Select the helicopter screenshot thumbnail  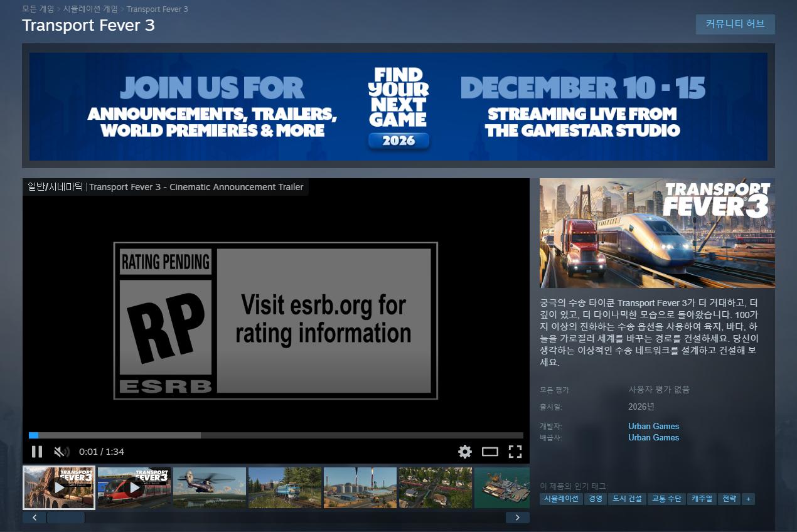pyautogui.click(x=210, y=487)
